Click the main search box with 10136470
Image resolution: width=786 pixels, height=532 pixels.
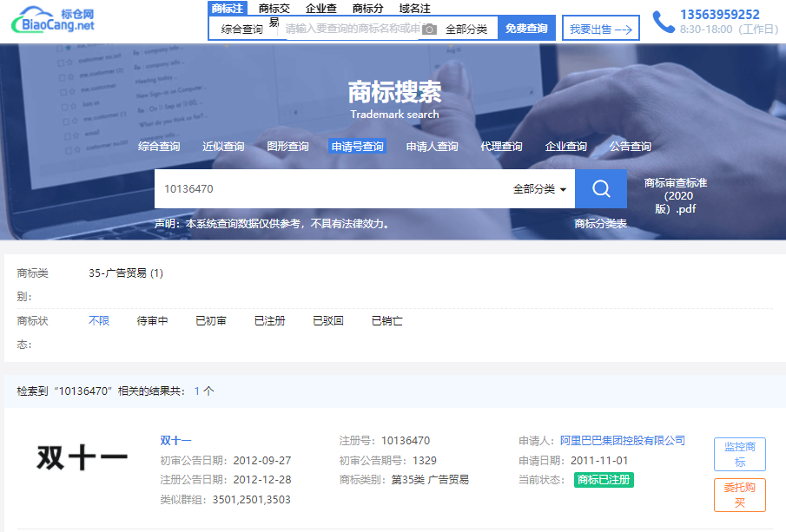pos(331,189)
